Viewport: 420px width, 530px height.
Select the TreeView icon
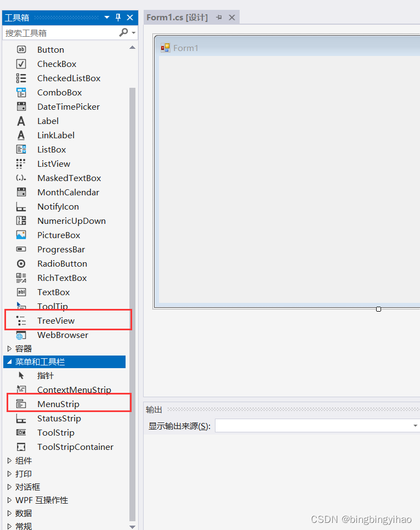tap(21, 321)
